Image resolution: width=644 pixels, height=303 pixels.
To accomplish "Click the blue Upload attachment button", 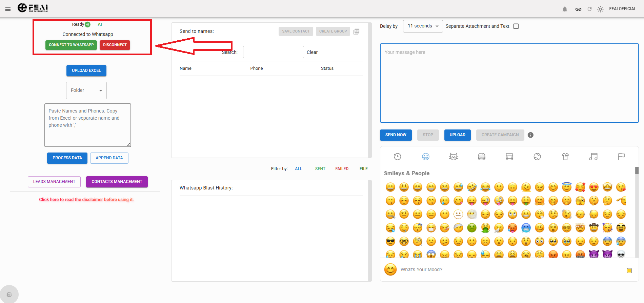I will [457, 135].
